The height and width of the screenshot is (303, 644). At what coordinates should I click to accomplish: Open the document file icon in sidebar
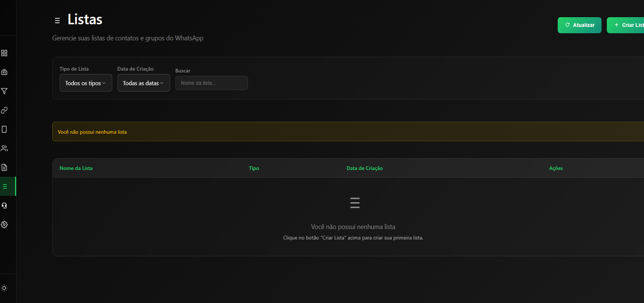(x=4, y=167)
